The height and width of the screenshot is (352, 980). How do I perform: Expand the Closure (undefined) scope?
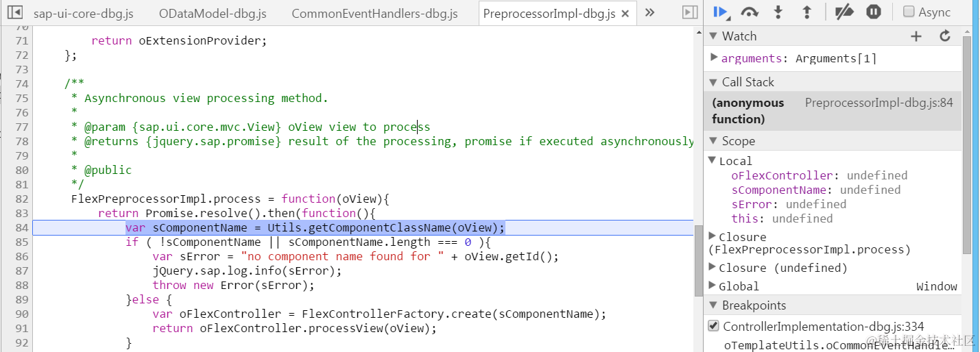pyautogui.click(x=713, y=267)
